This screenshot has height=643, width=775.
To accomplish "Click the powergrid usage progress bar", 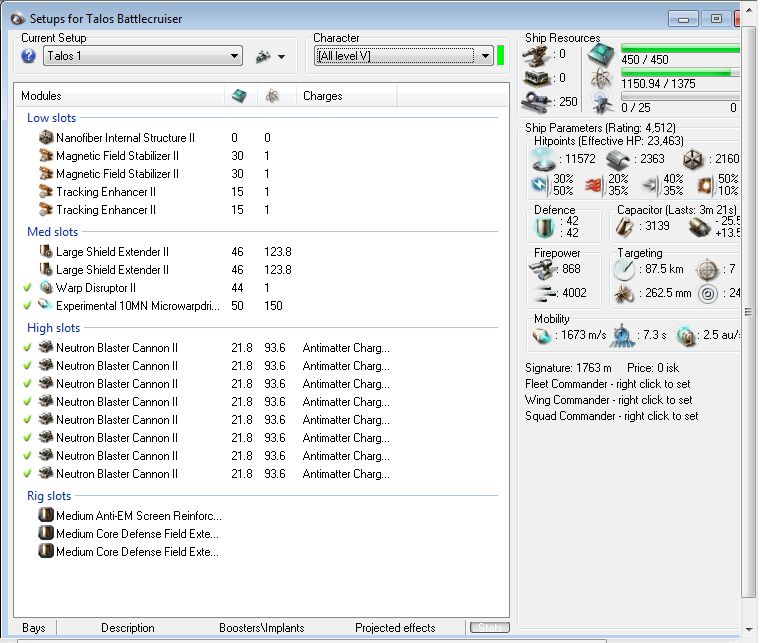I will tap(680, 73).
